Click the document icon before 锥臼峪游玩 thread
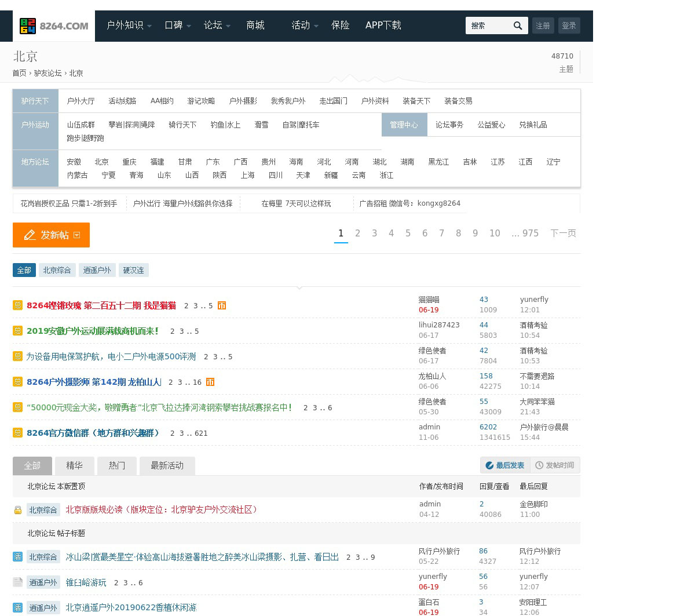 point(17,582)
